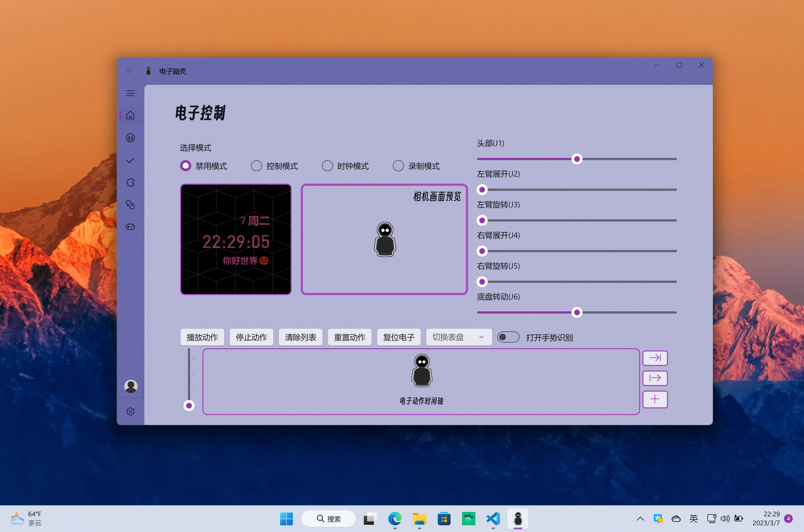Click the 左臂展开(J2) slider thumb
804x532 pixels.
(482, 190)
